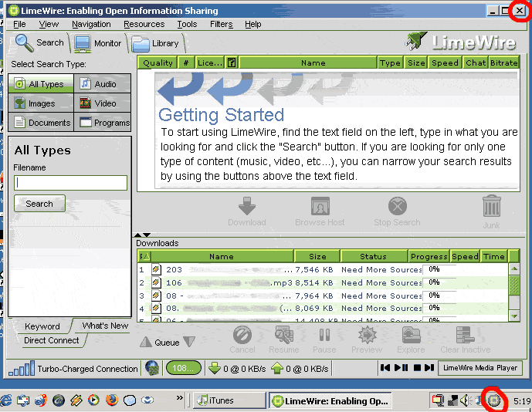Open the Resources menu
This screenshot has width=532, height=412.
[x=144, y=25]
